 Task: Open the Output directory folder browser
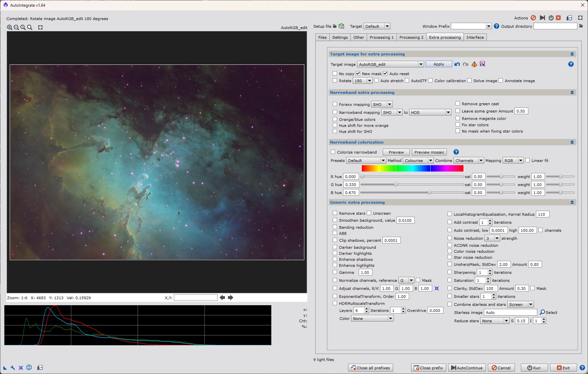click(x=581, y=26)
